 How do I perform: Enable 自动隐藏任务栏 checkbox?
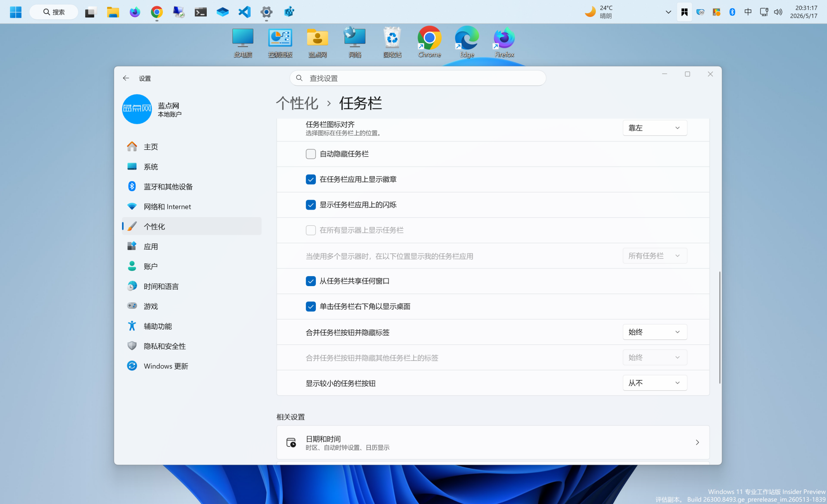[311, 154]
